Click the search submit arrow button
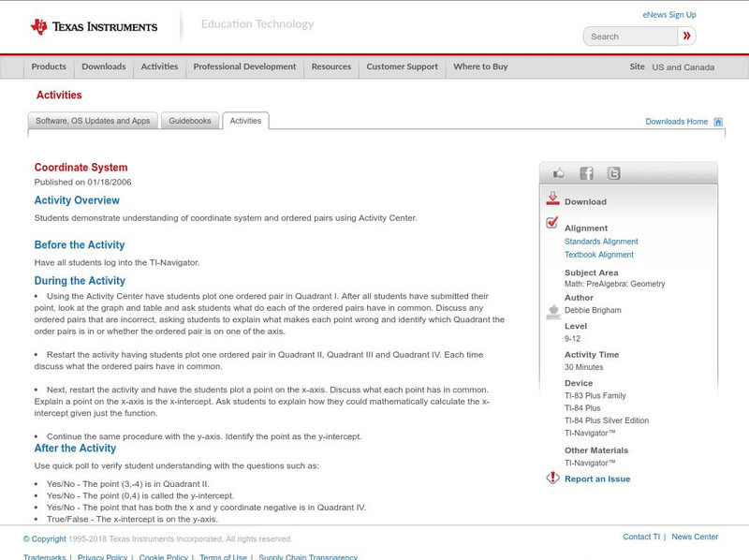Screen dimensions: 749x560 pos(686,36)
